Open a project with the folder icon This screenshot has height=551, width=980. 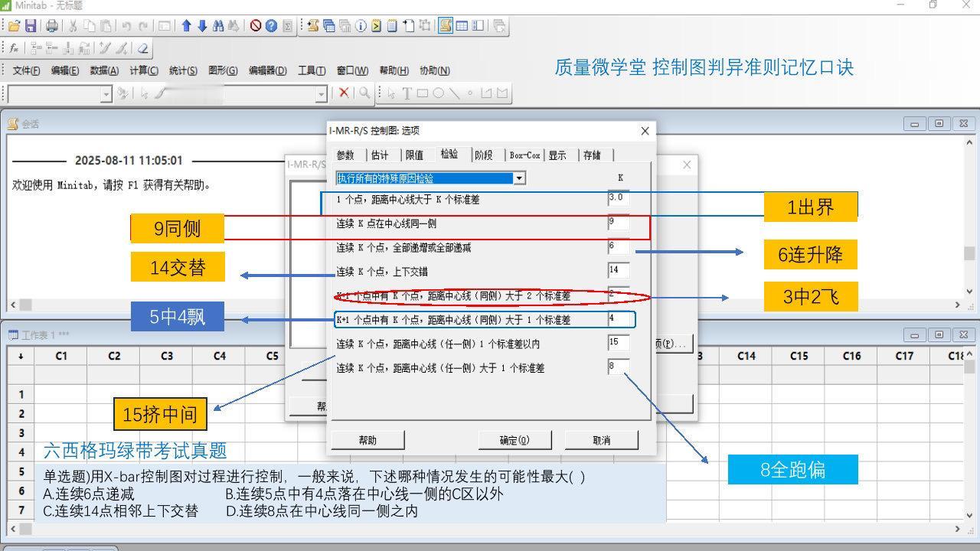[14, 26]
